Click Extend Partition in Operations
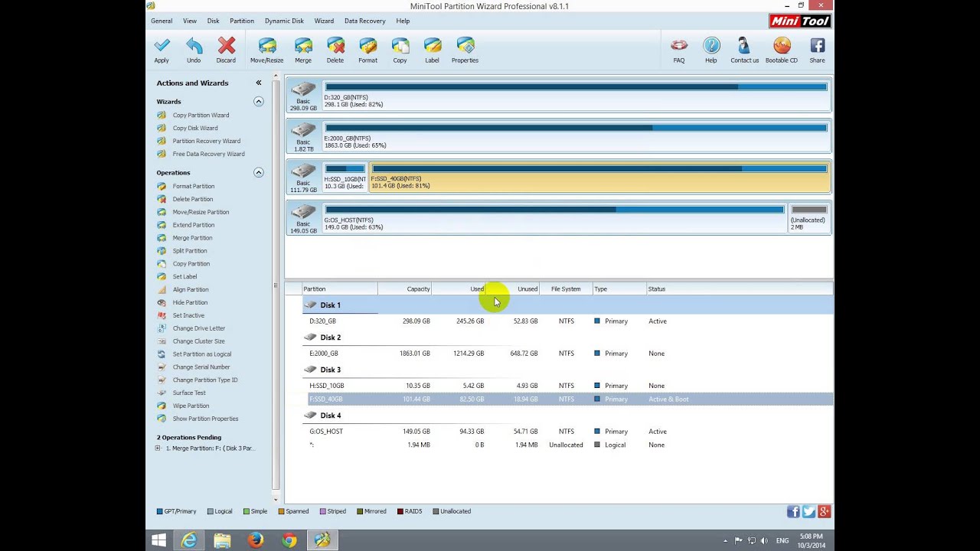The image size is (980, 551). click(193, 225)
